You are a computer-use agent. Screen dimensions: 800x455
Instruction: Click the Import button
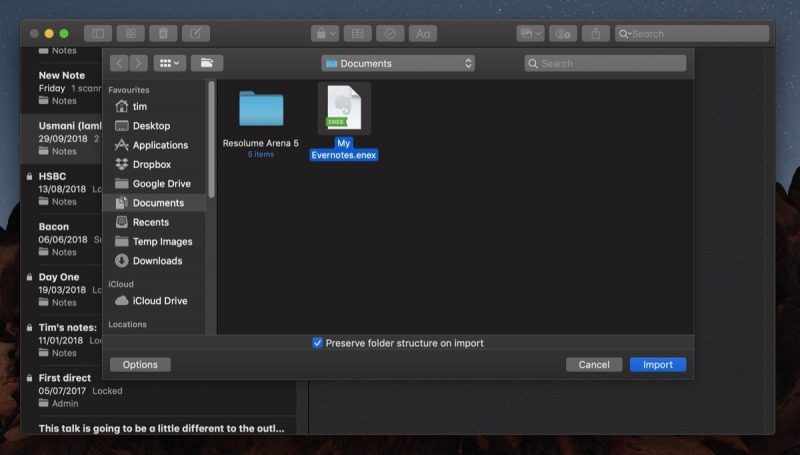point(658,365)
